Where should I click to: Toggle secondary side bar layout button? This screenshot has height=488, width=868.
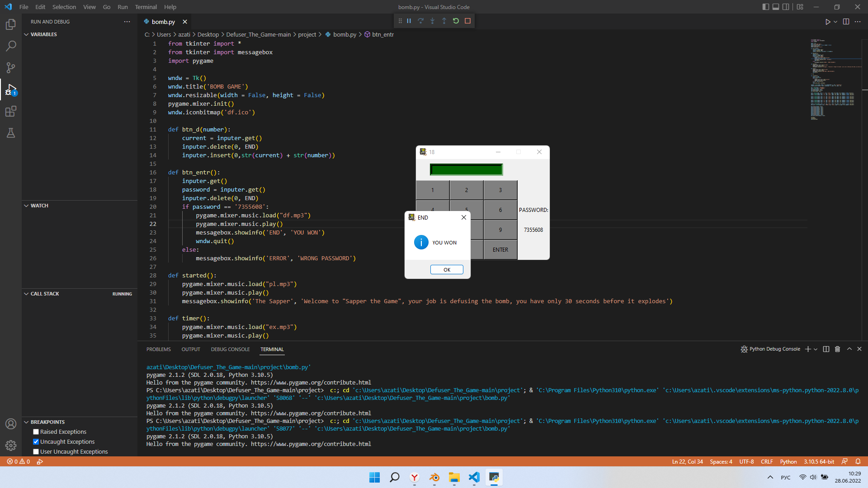(x=786, y=7)
